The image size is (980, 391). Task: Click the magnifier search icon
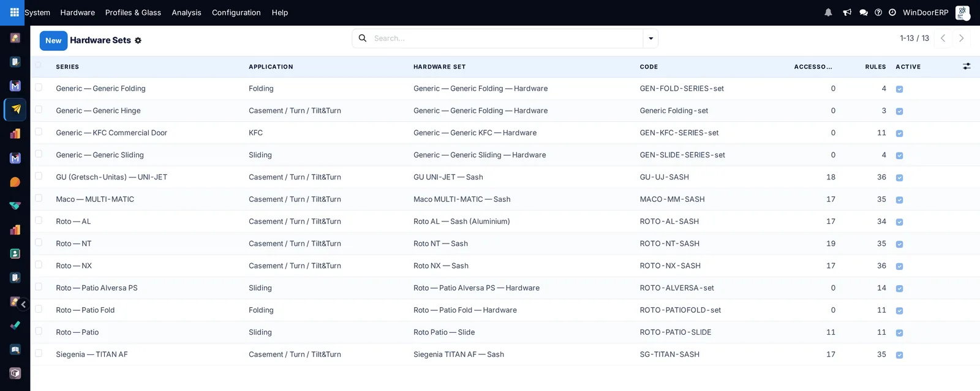click(363, 38)
